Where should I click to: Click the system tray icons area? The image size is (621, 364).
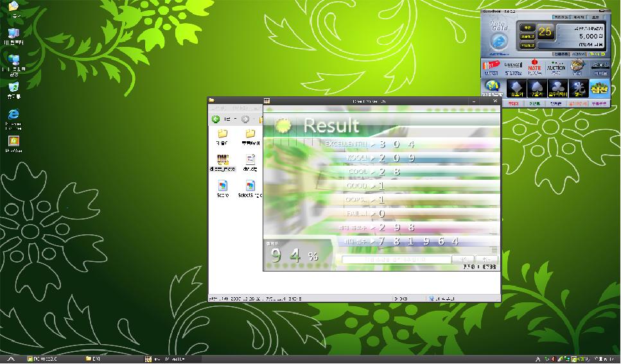566,360
